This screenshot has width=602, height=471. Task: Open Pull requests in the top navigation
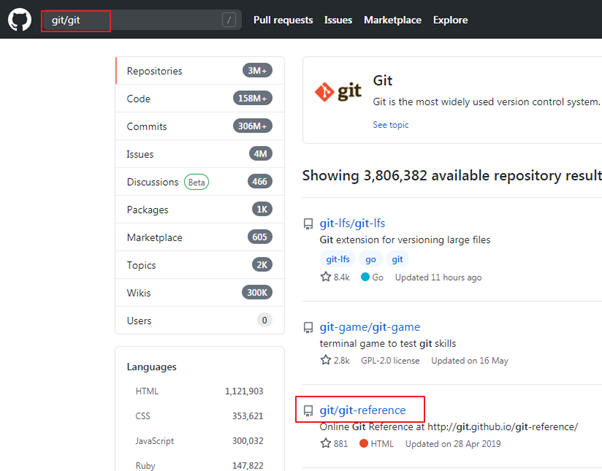click(283, 20)
